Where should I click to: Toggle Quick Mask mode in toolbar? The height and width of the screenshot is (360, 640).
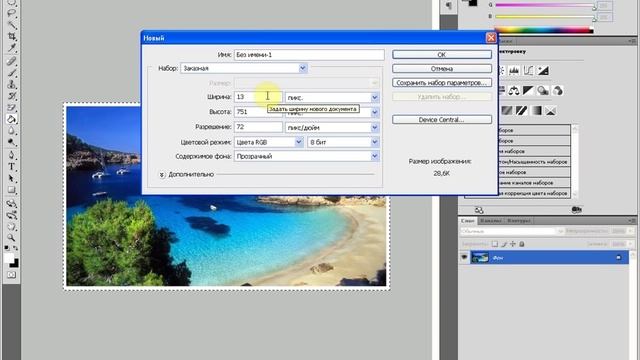(x=11, y=275)
